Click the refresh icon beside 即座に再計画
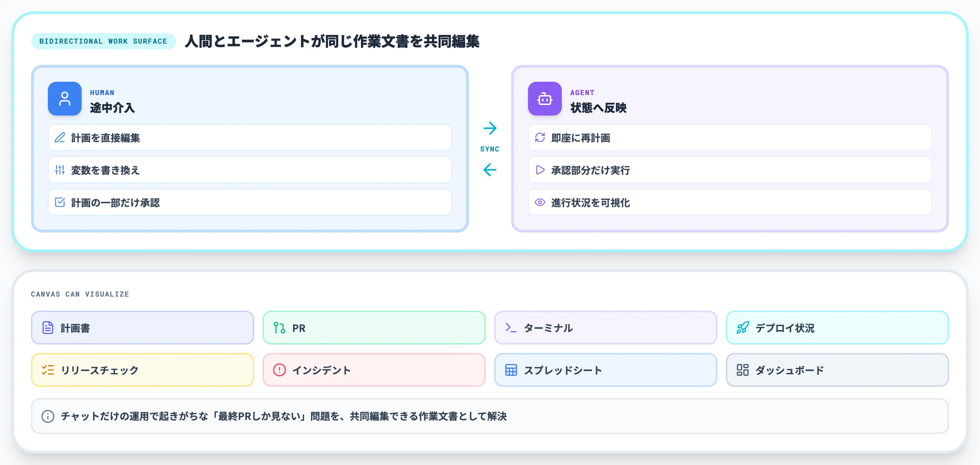The width and height of the screenshot is (980, 465). click(x=540, y=137)
